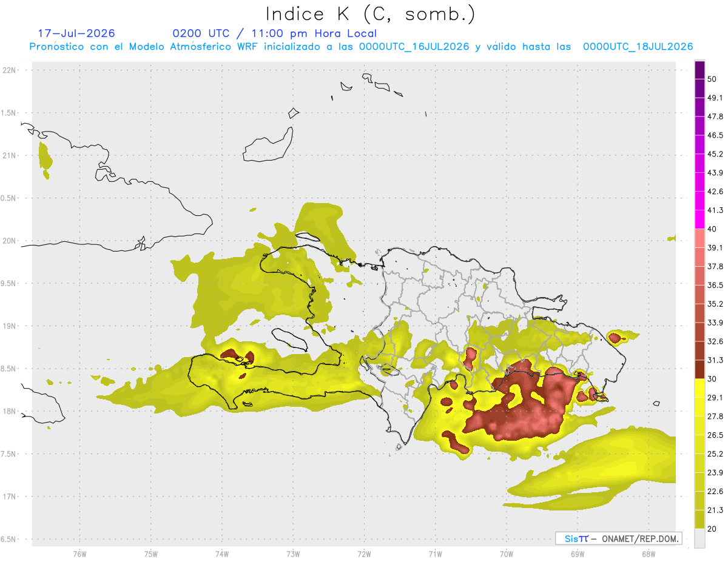Click the '17N' latitude label
Viewport: 728px width, 562px height.
pyautogui.click(x=10, y=497)
